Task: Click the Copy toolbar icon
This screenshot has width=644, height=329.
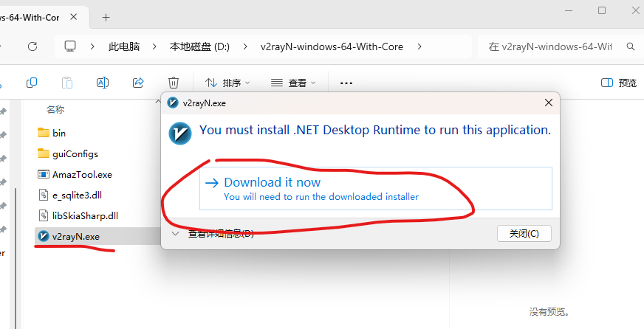Action: (x=32, y=83)
